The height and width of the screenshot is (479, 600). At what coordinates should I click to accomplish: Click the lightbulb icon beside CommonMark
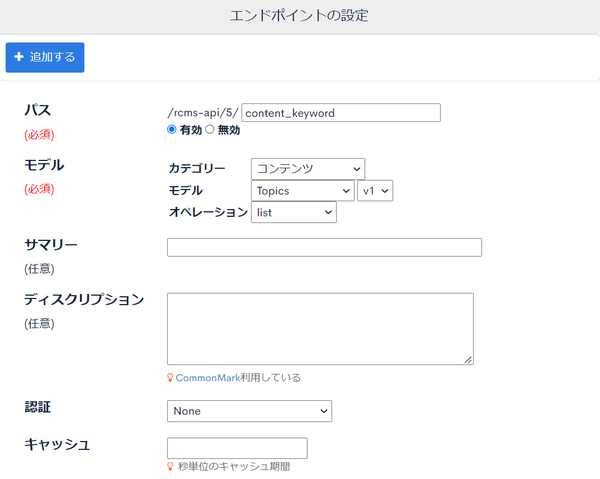pos(170,378)
